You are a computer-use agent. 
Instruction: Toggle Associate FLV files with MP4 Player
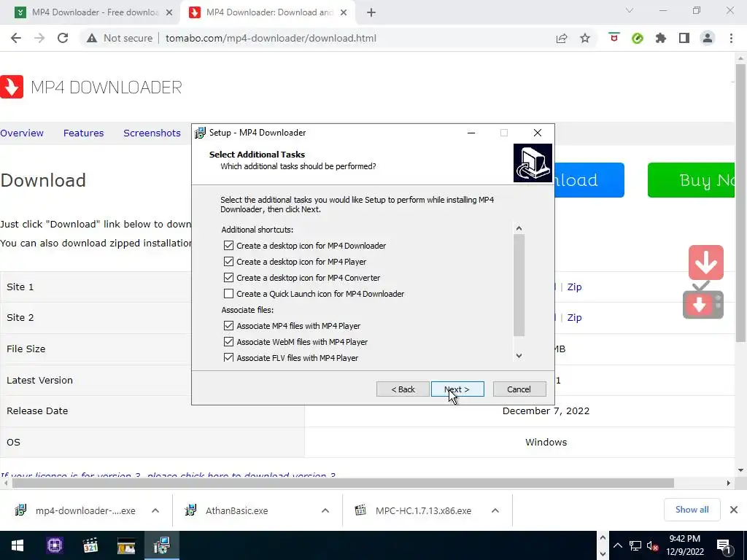[x=228, y=357]
